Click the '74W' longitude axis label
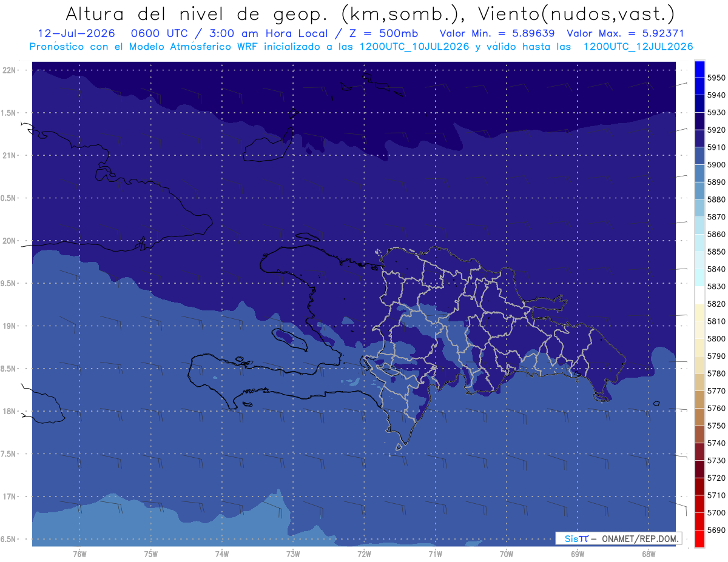Screen dimensions: 728x562 221,554
